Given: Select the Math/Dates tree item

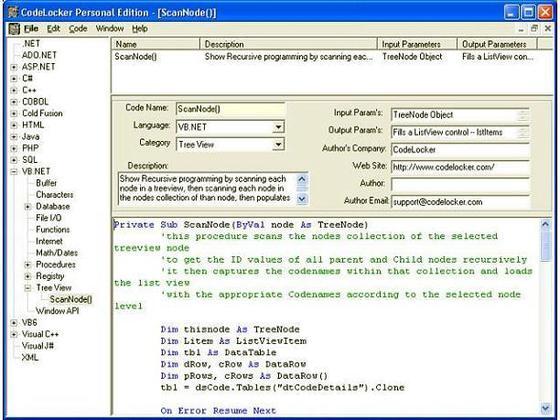Looking at the screenshot, I should point(56,253).
